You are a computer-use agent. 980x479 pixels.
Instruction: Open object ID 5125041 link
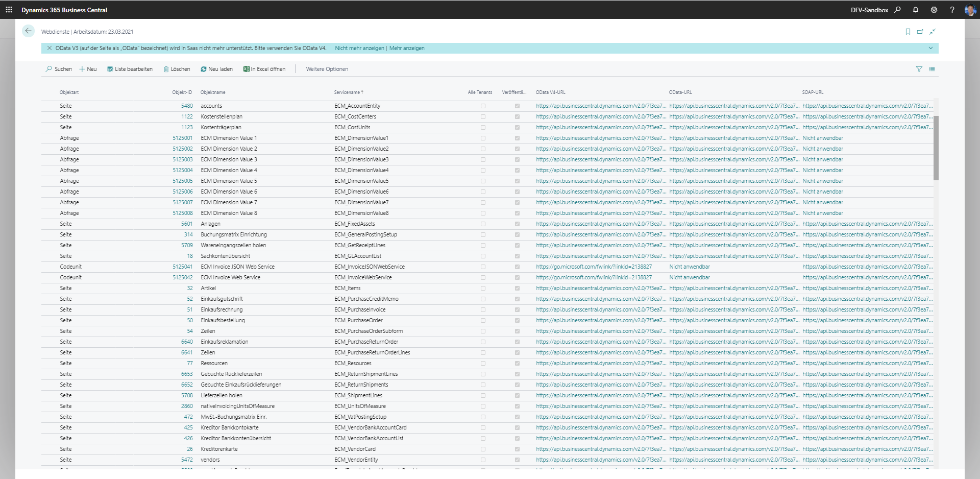click(183, 267)
